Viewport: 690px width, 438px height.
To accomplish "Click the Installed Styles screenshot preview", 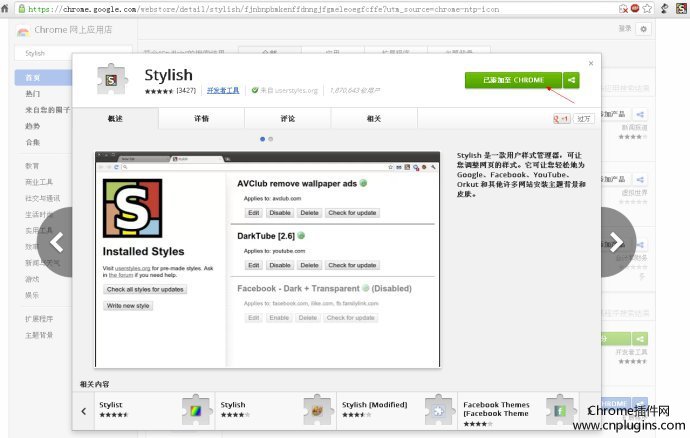I will point(268,259).
